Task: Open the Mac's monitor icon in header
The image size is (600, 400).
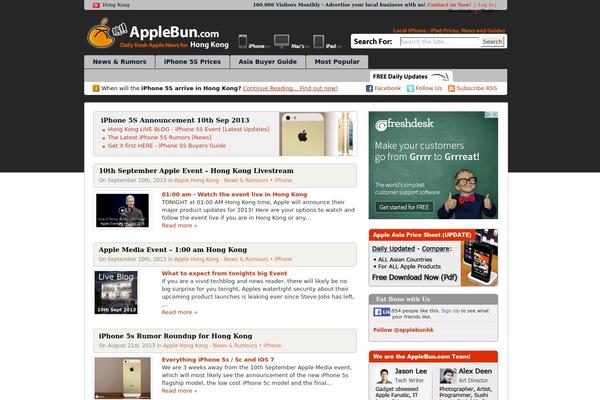Action: pyautogui.click(x=282, y=41)
